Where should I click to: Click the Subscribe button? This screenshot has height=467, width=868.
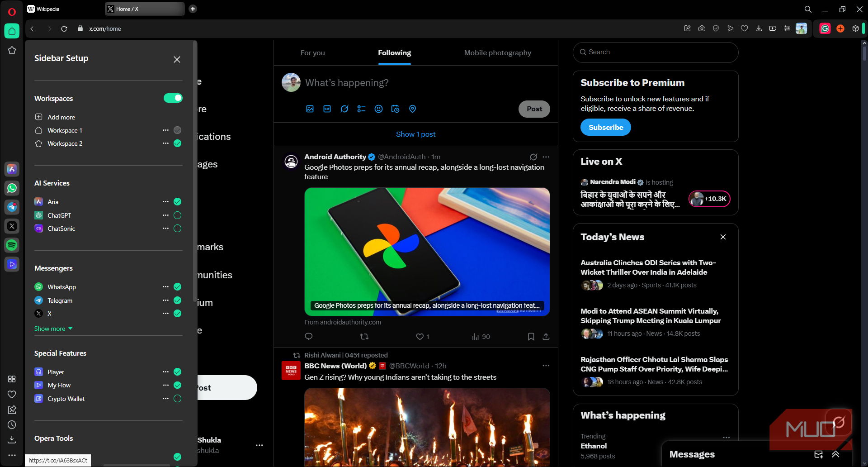coord(606,127)
